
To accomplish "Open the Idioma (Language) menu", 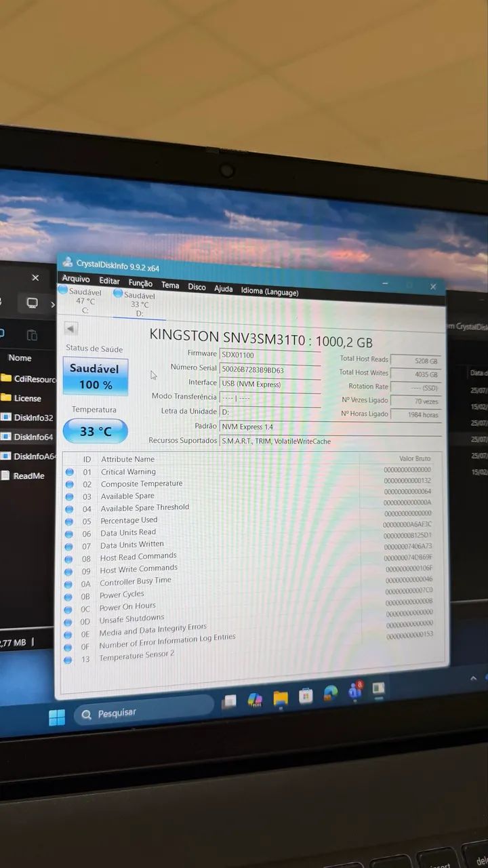I will click(269, 291).
